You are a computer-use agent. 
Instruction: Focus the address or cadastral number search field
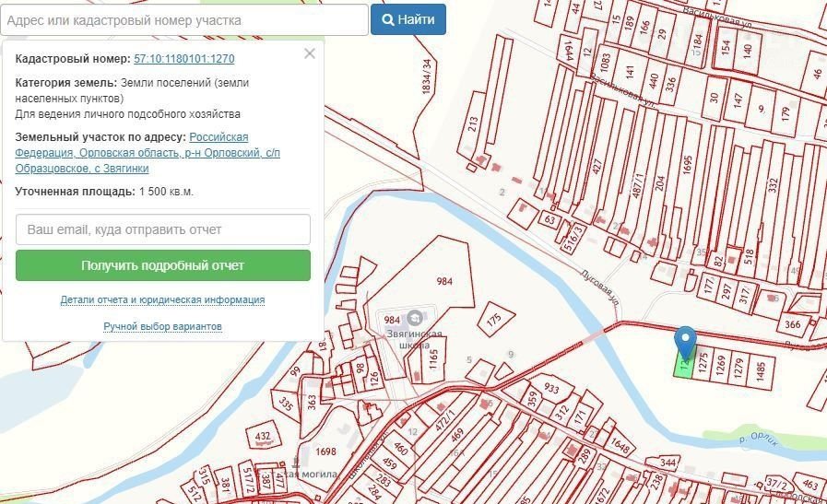point(184,19)
